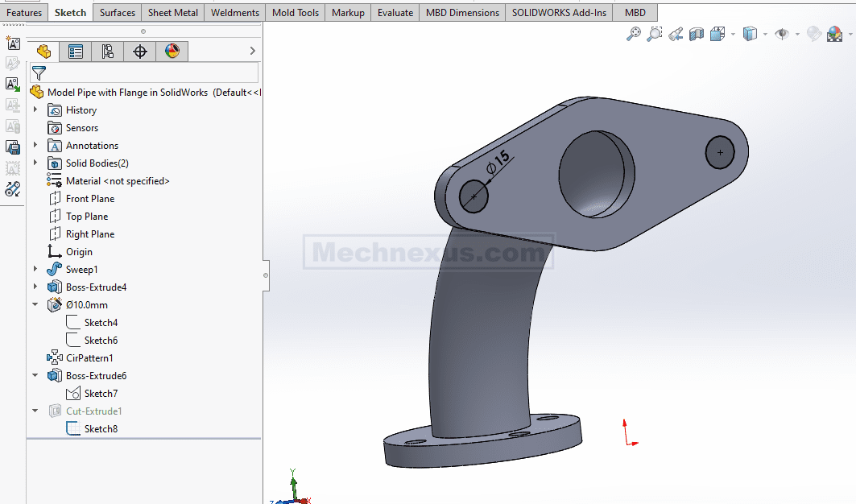Select Sketch6 under Ø10.0mm
Viewport: 856px width, 504px height.
click(x=101, y=341)
